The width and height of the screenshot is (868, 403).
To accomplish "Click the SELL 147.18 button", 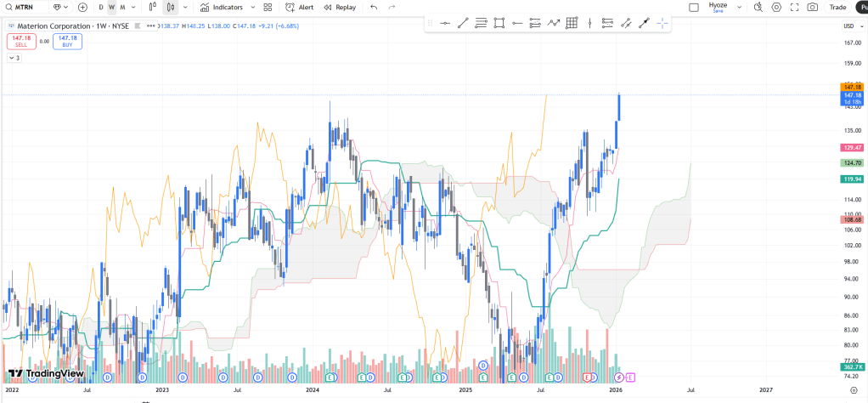I will coord(21,41).
